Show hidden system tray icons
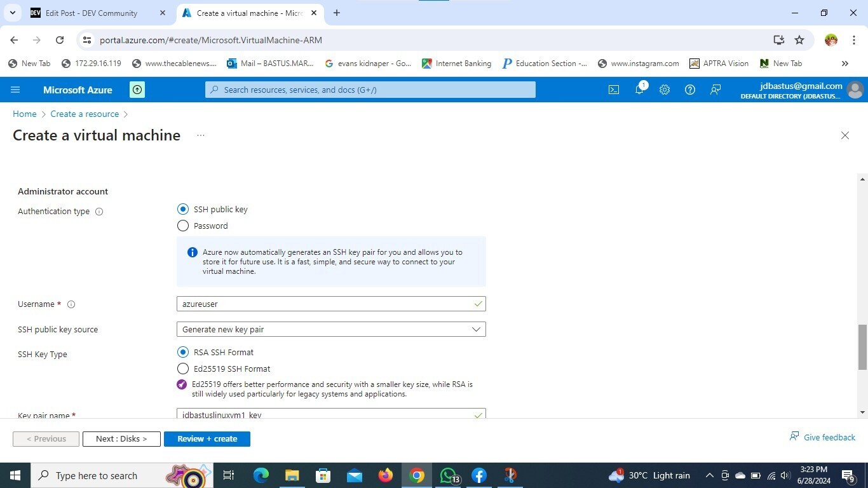This screenshot has width=868, height=488. tap(710, 475)
